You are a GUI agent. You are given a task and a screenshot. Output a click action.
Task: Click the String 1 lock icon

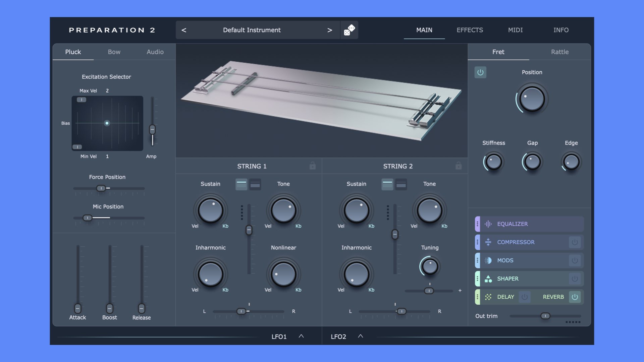pyautogui.click(x=312, y=166)
